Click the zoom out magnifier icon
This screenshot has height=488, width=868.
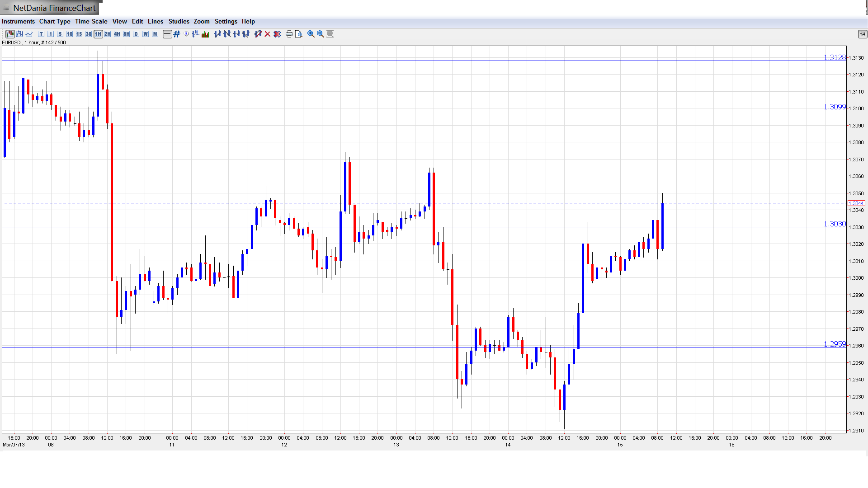click(x=321, y=34)
